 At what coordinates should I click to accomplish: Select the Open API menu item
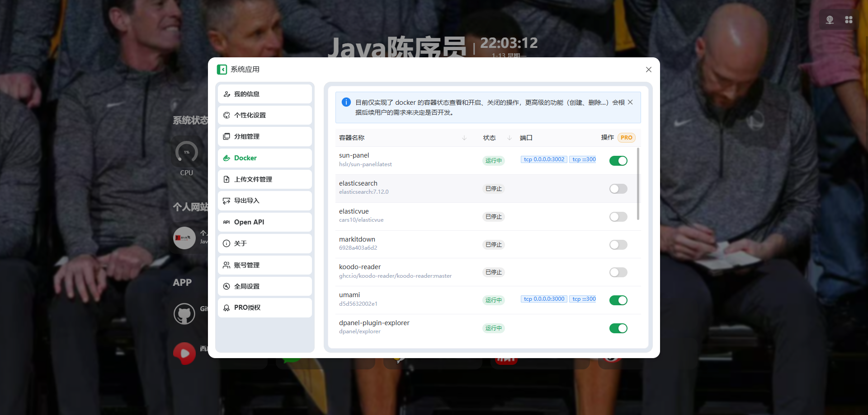pos(264,222)
